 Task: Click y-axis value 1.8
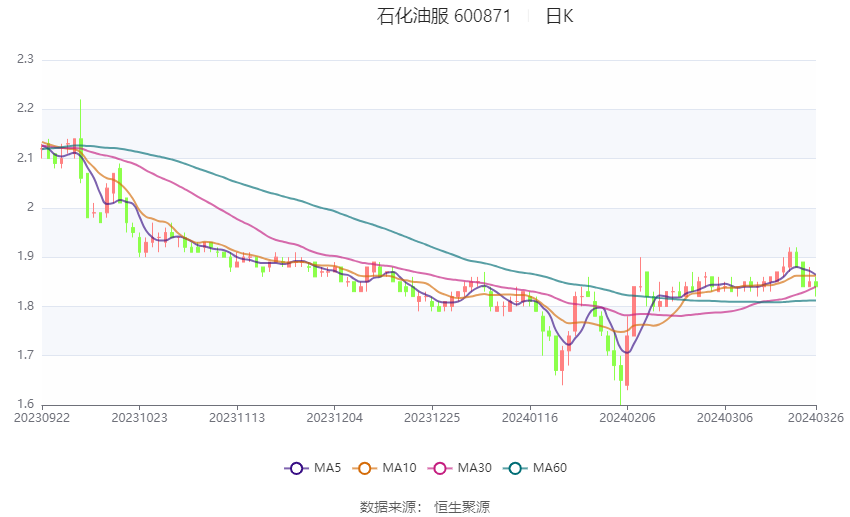point(25,306)
